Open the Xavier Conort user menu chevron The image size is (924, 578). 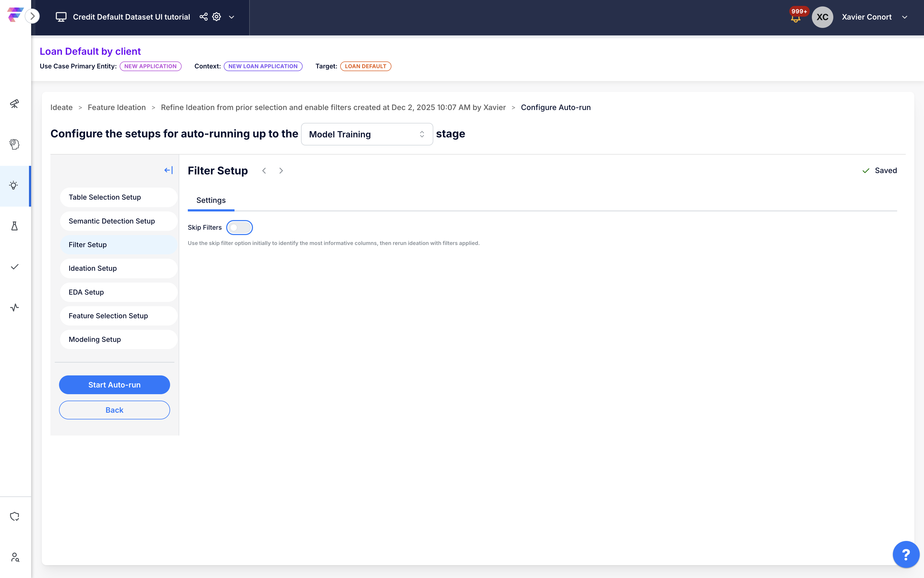tap(904, 17)
